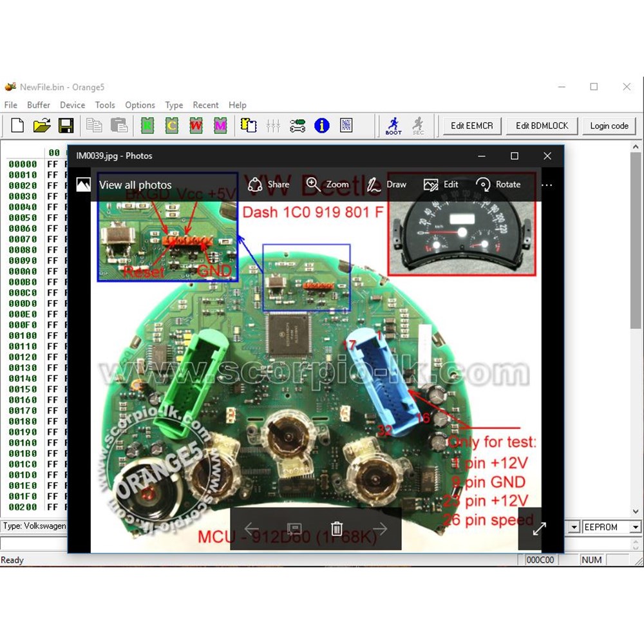Viewport: 644px width, 644px height.
Task: Open the Recent menu
Action: point(206,105)
